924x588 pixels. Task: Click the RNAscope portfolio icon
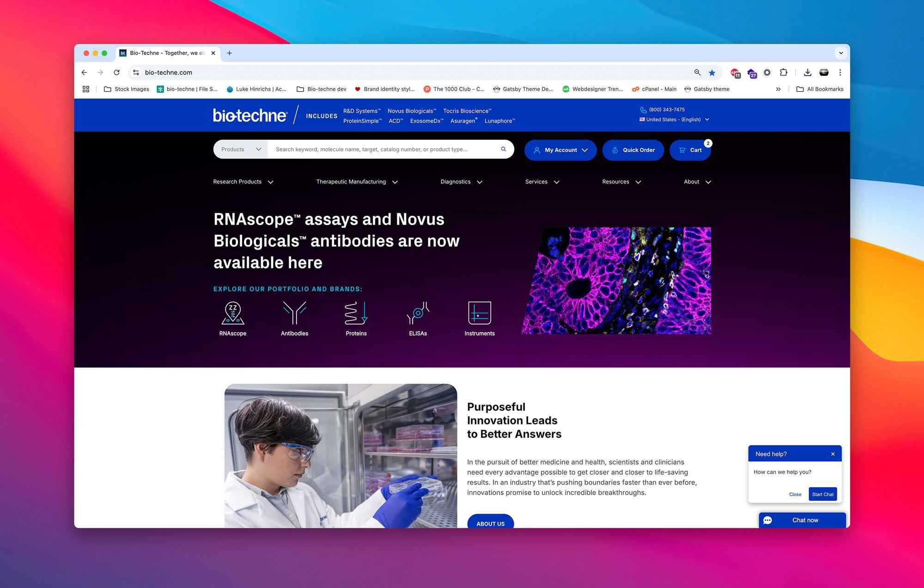(x=233, y=313)
